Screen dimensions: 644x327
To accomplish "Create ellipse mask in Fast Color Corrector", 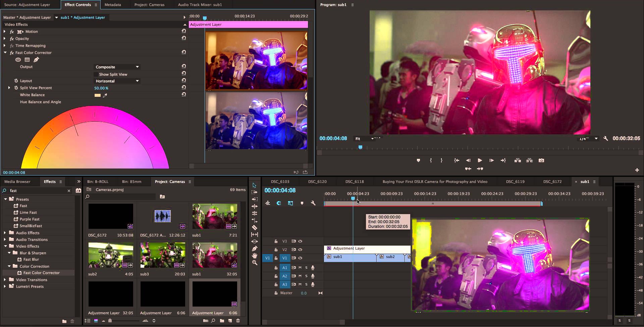I will pyautogui.click(x=18, y=60).
